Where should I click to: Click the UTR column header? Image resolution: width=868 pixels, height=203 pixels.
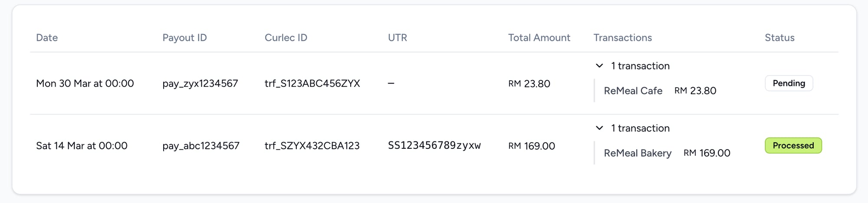(x=397, y=38)
